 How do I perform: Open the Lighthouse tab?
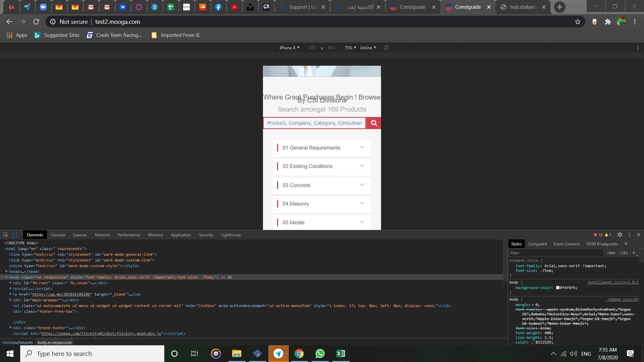pos(231,235)
